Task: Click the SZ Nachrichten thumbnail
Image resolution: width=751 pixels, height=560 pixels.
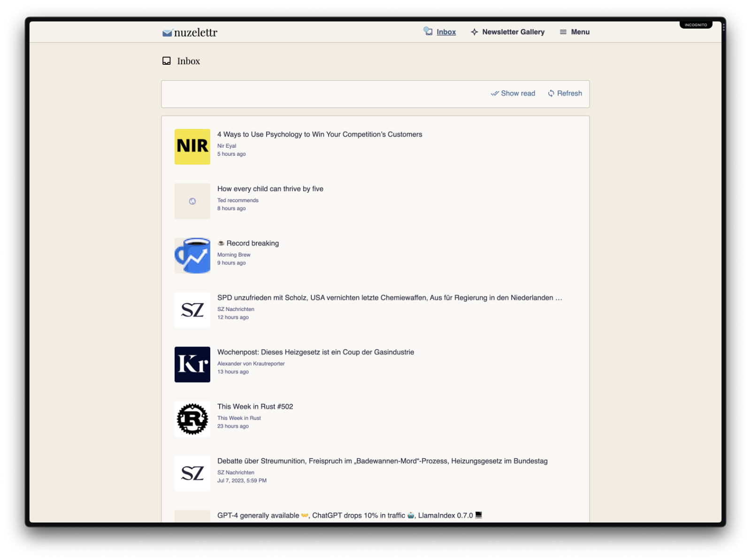Action: pos(192,310)
